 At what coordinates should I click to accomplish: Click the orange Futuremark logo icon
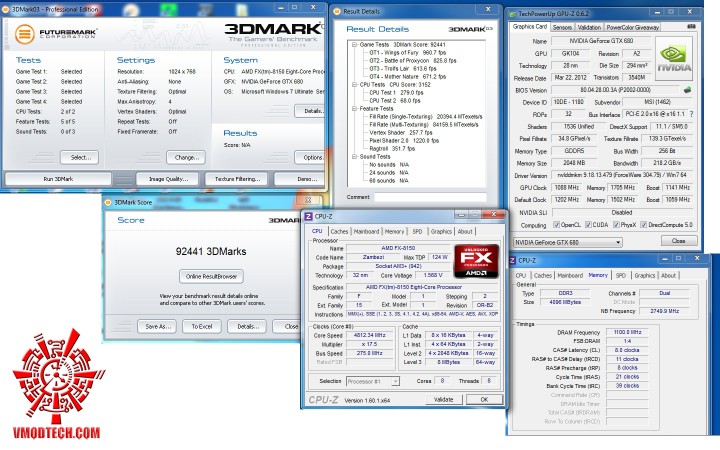(25, 34)
